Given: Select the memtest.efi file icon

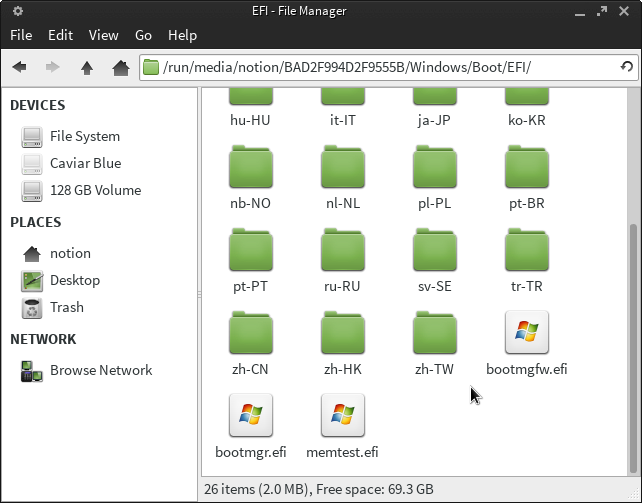Looking at the screenshot, I should [343, 415].
